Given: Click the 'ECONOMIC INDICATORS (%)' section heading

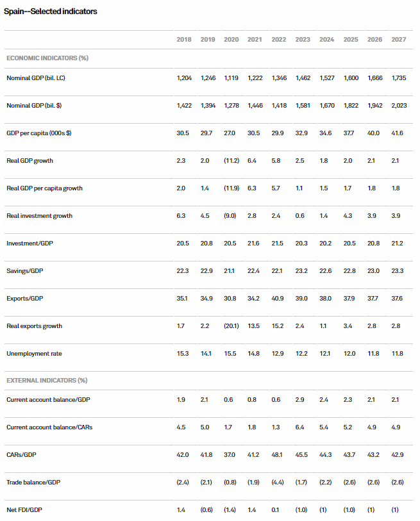Looking at the screenshot, I should click(47, 58).
